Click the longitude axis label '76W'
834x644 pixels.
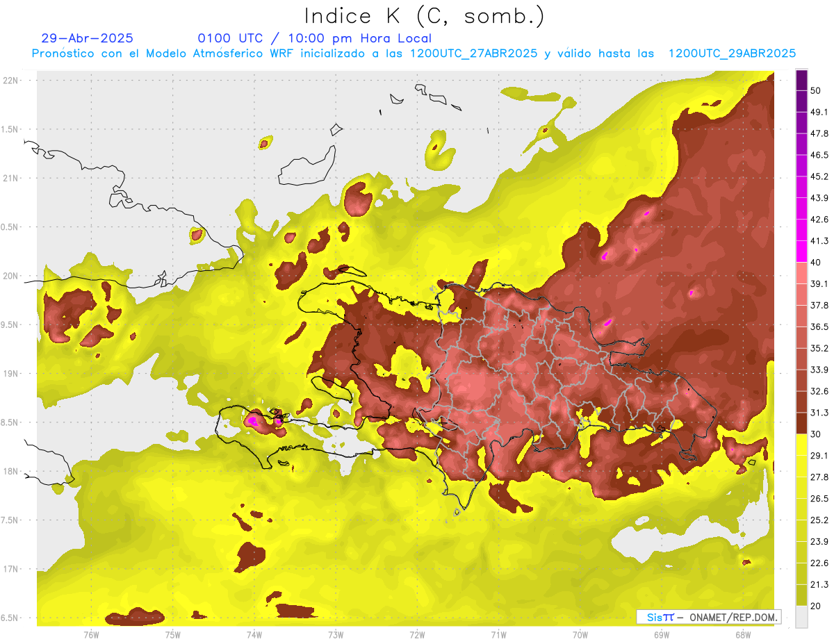[91, 634]
